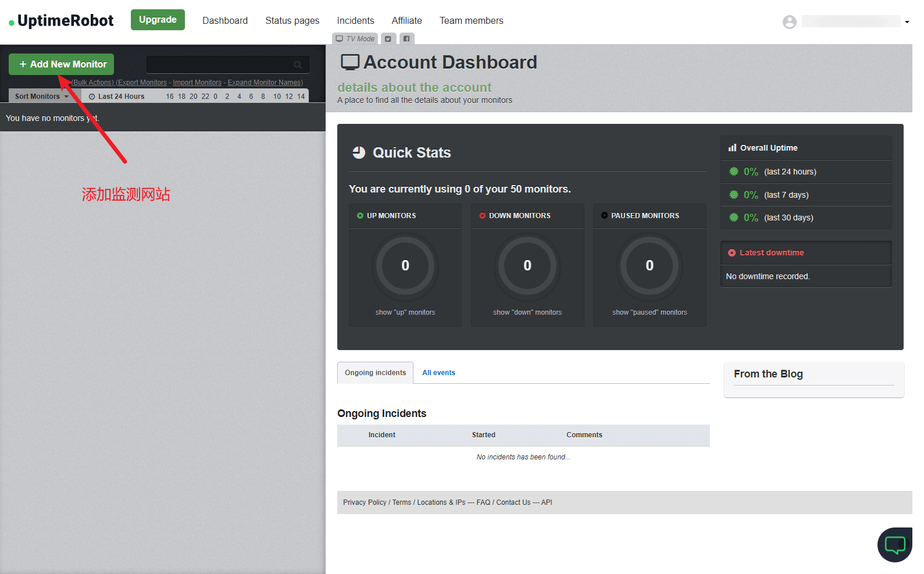Open the live chat support bubble
924x574 pixels.
[x=894, y=545]
